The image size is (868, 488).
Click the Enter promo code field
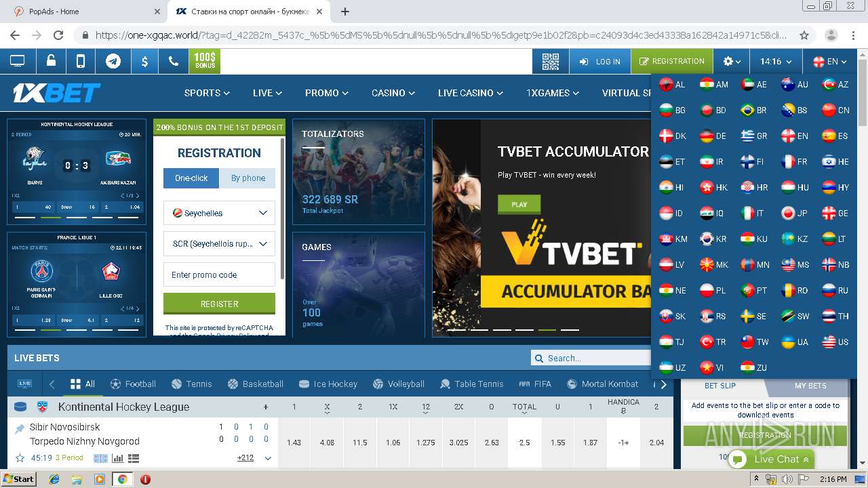pyautogui.click(x=219, y=274)
